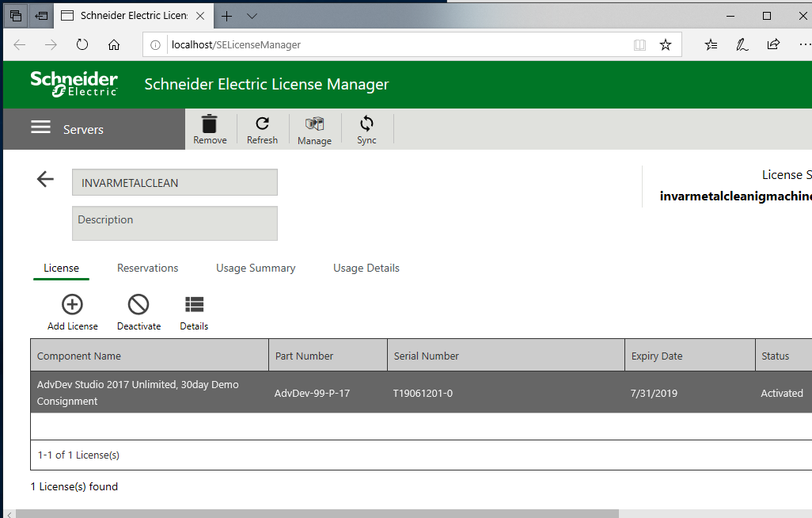Image resolution: width=812 pixels, height=518 pixels.
Task: Open new browser tab with plus
Action: tap(226, 16)
